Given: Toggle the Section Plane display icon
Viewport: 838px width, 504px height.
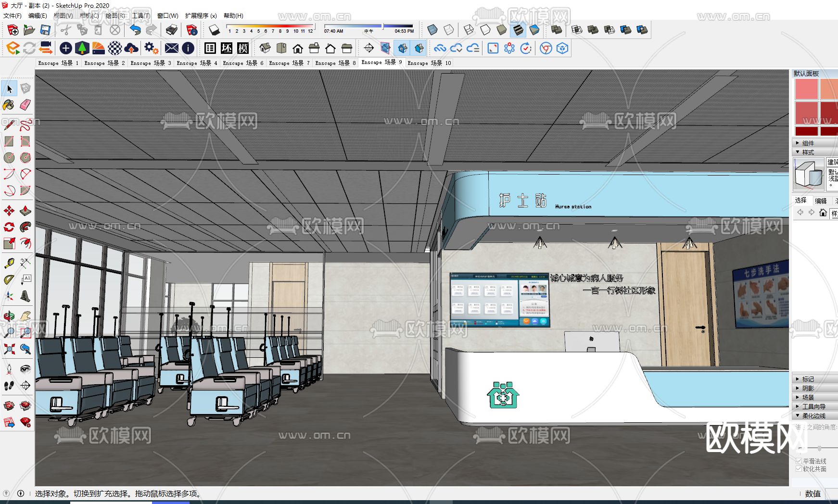Looking at the screenshot, I should [x=385, y=48].
